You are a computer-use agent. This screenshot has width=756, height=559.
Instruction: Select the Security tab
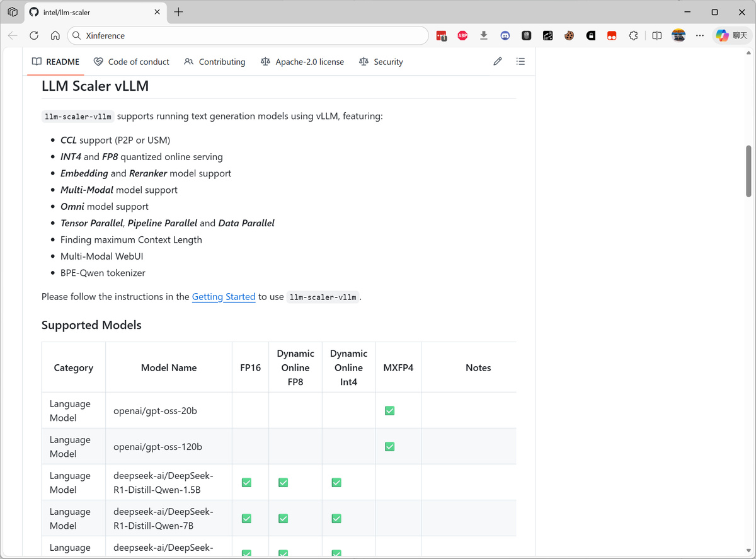pyautogui.click(x=381, y=62)
